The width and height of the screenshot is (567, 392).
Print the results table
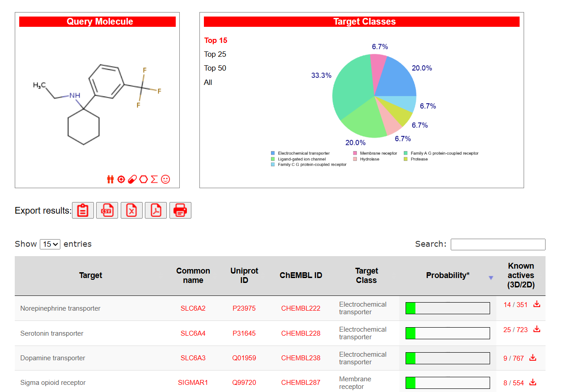[180, 210]
